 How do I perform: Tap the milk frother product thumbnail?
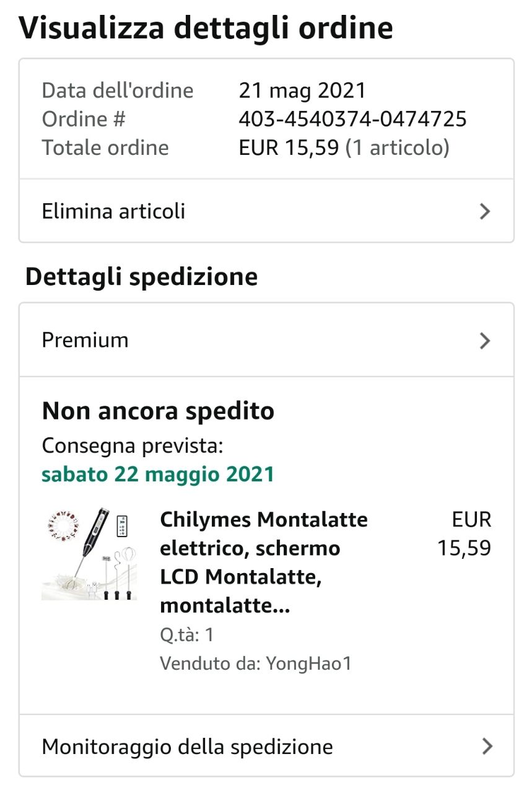point(89,554)
